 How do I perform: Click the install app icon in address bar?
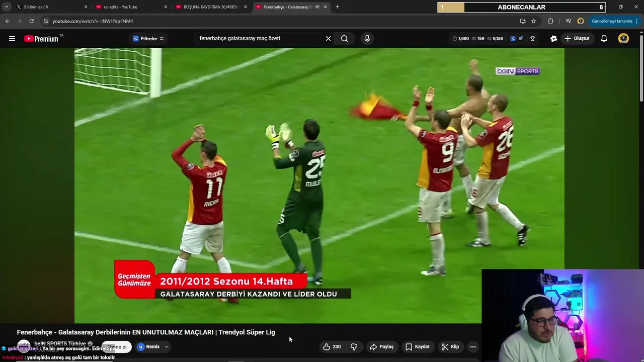(522, 21)
